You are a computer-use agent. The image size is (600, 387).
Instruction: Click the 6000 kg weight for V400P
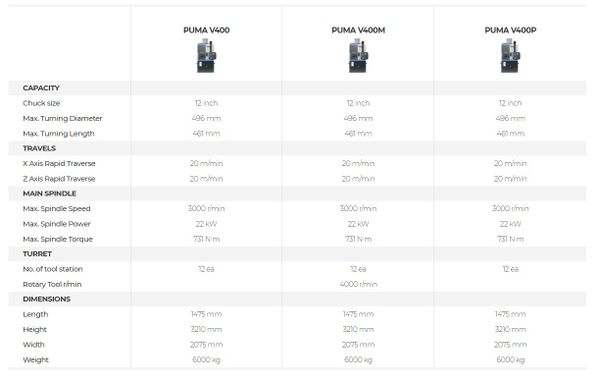click(x=510, y=359)
